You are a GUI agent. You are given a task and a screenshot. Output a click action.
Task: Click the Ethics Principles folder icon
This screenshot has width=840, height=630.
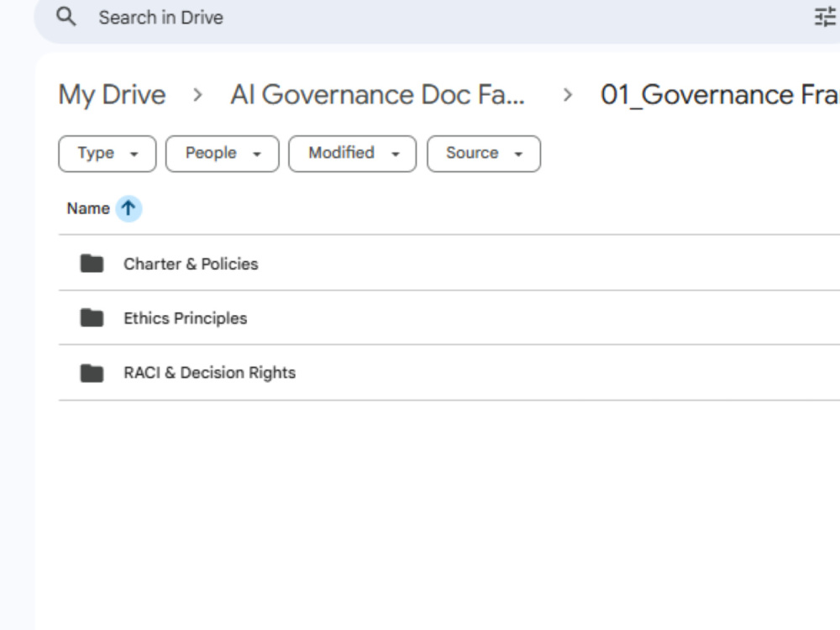point(92,318)
